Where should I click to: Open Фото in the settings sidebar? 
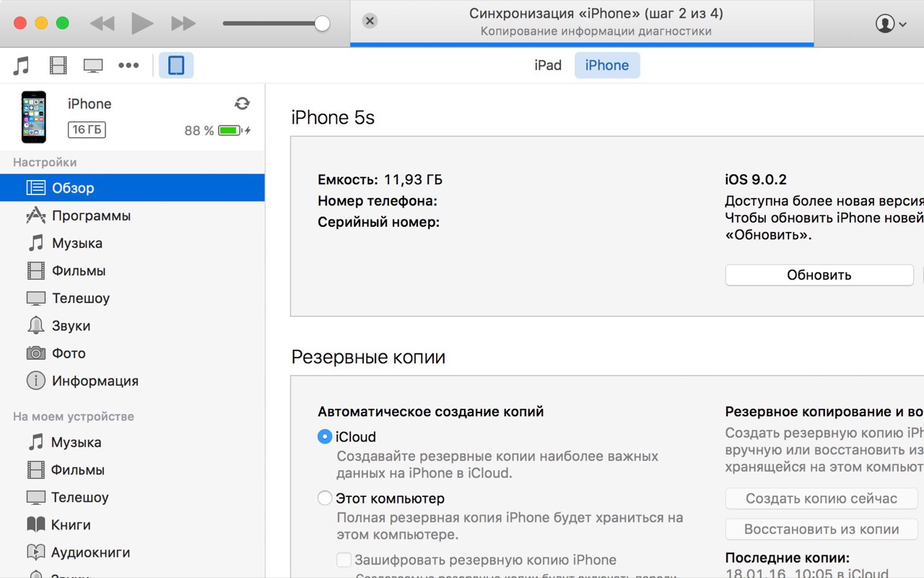point(132,353)
